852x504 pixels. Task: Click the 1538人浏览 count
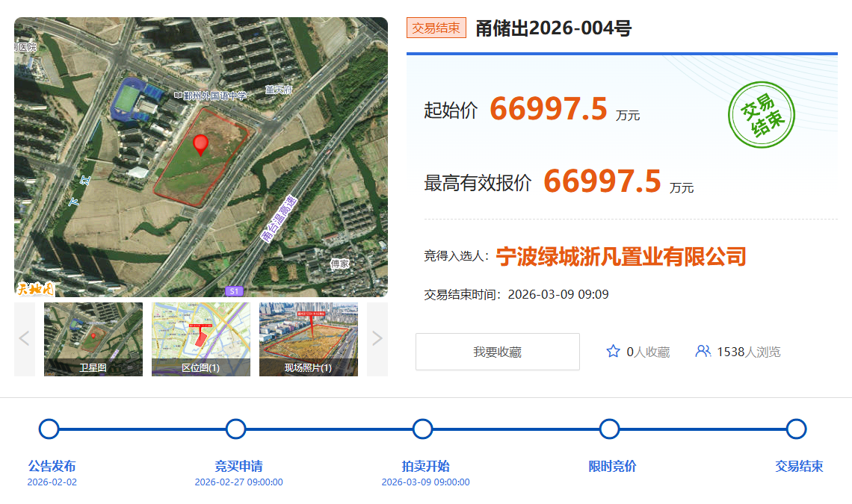[x=748, y=352]
